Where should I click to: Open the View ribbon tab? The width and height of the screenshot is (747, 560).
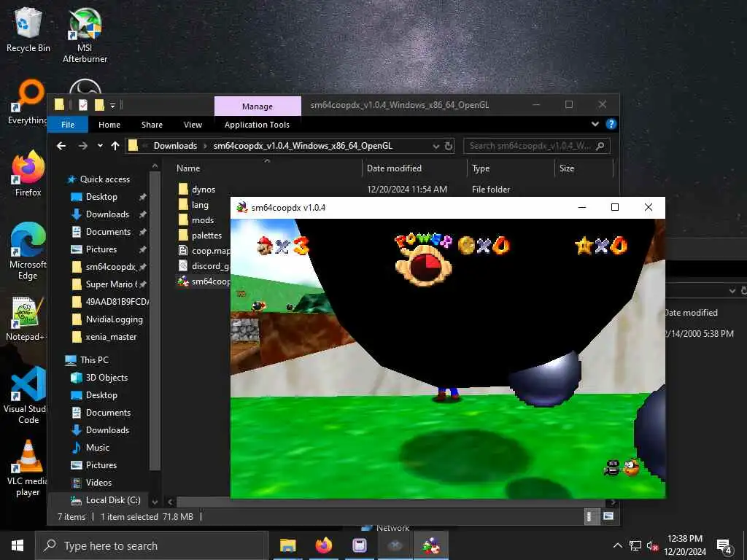click(193, 124)
